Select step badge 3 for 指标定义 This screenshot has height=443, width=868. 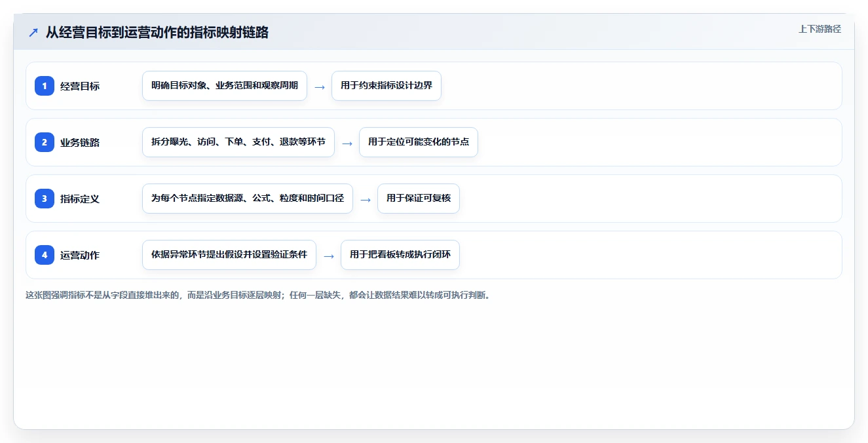pos(45,198)
